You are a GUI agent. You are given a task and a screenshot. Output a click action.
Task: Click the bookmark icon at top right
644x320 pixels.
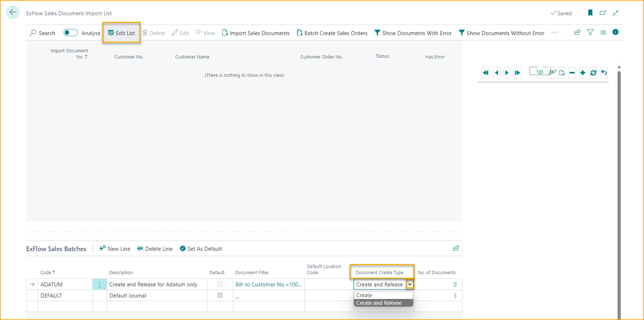pyautogui.click(x=590, y=13)
